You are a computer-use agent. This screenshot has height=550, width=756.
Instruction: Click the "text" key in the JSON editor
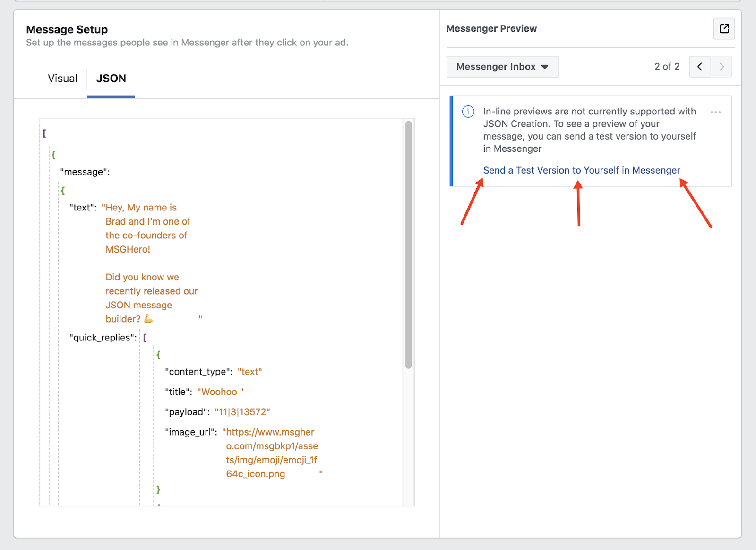(83, 208)
